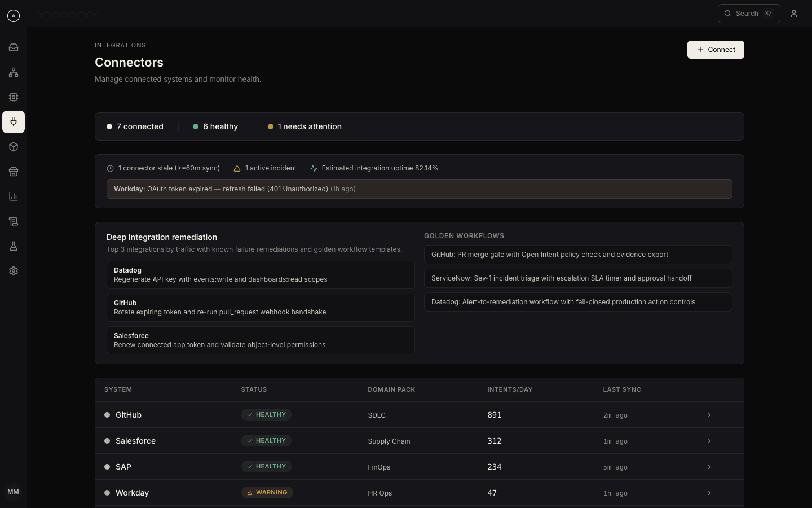Click the Domain Pack column header
Viewport: 812px width, 508px height.
point(391,389)
